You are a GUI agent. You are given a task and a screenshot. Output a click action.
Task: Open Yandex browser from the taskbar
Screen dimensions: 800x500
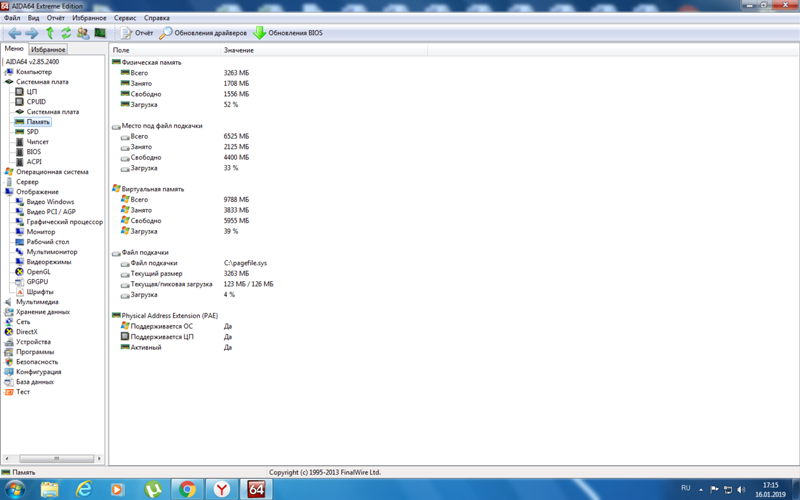(221, 490)
